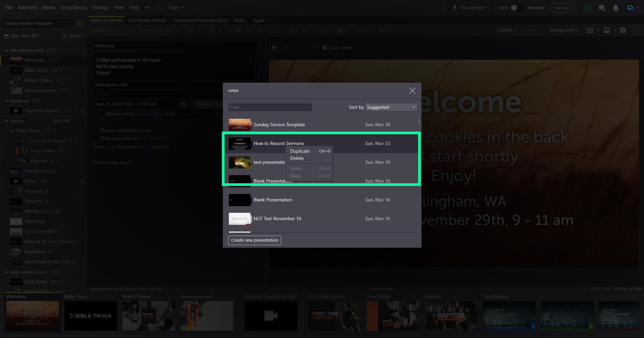Expand the Share dropdown arrow
The image size is (644, 338).
coord(83,36)
